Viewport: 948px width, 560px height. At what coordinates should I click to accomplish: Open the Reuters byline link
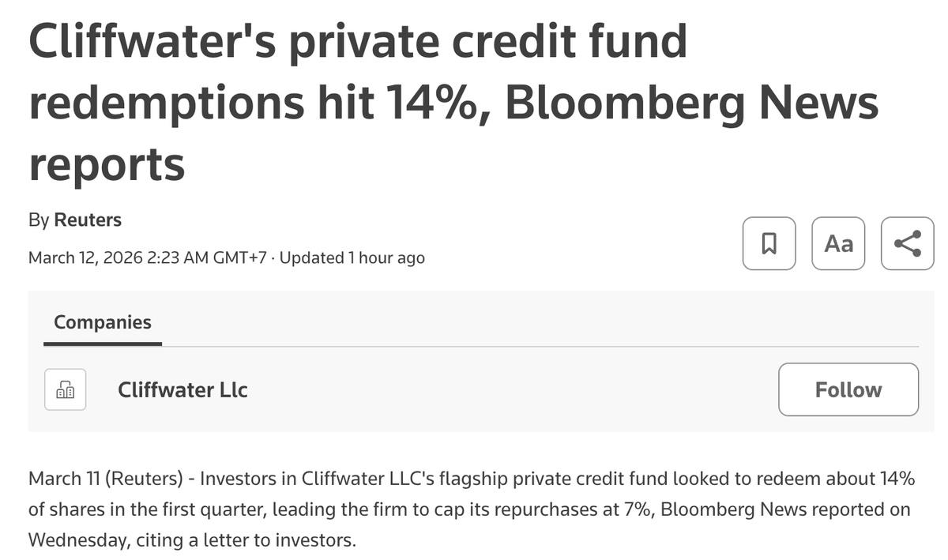(88, 220)
